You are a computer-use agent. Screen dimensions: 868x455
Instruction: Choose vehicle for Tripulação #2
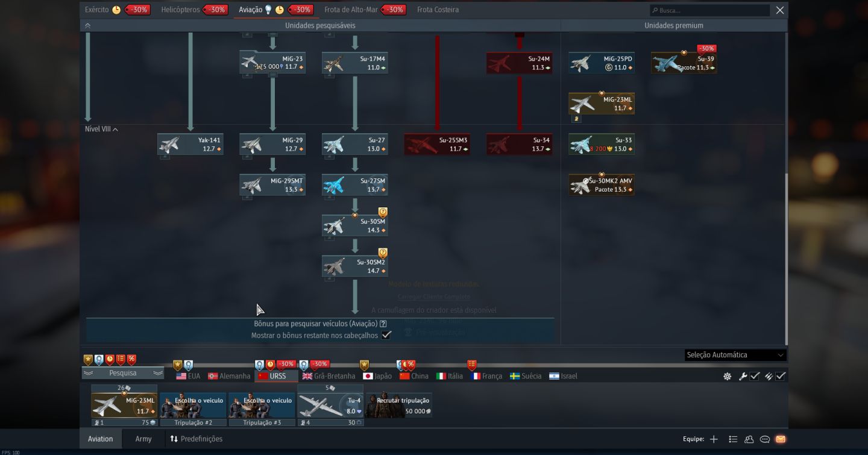(x=193, y=405)
